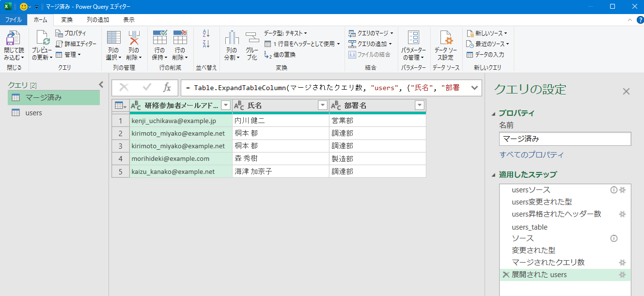Click cell 製造部

(377, 158)
